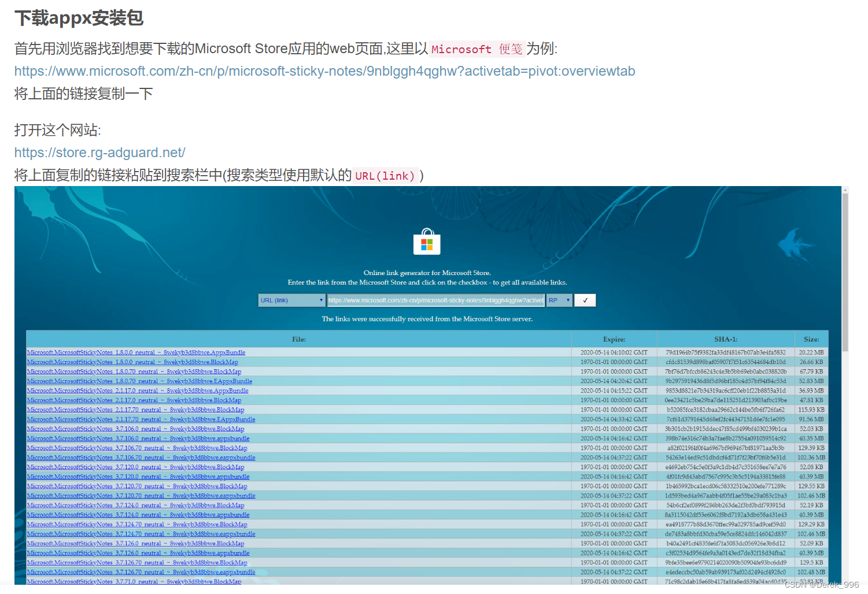
Task: Download StickyNotes 1.8.0.0 AppxBundle file
Action: pyautogui.click(x=136, y=352)
